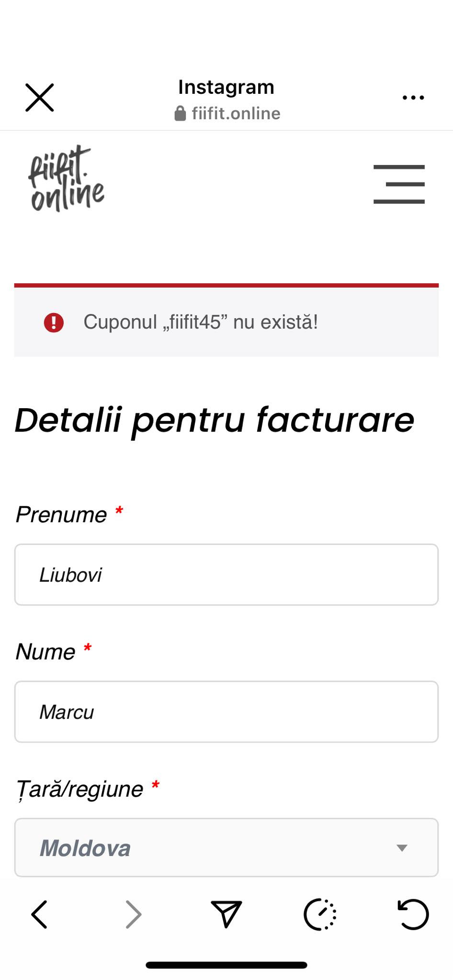This screenshot has width=453, height=980.
Task: Tap the fiifit.online URL text
Action: 236,113
